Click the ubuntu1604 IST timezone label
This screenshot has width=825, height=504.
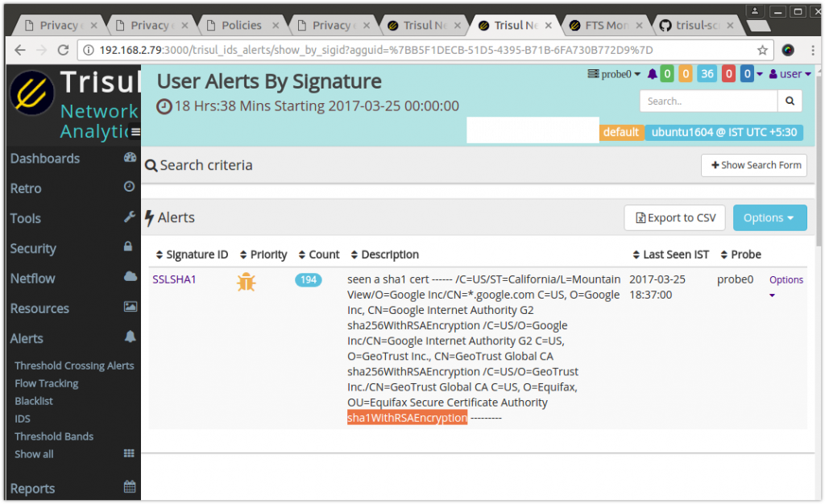pos(724,132)
